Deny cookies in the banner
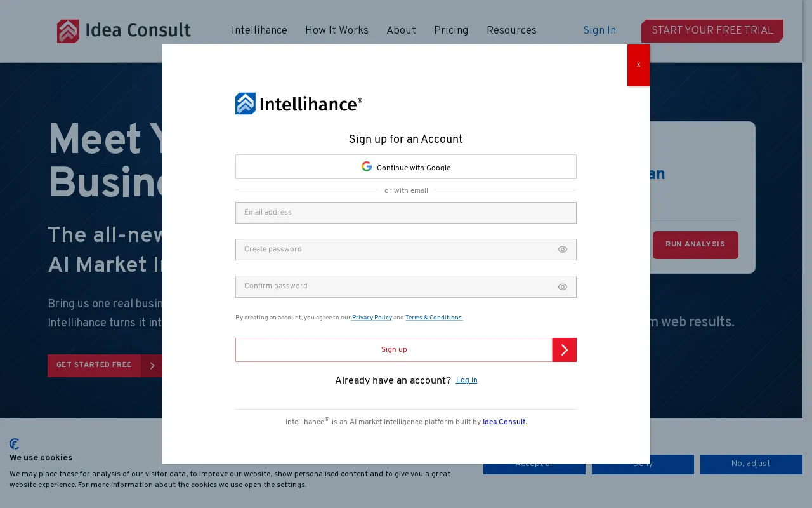 [643, 464]
